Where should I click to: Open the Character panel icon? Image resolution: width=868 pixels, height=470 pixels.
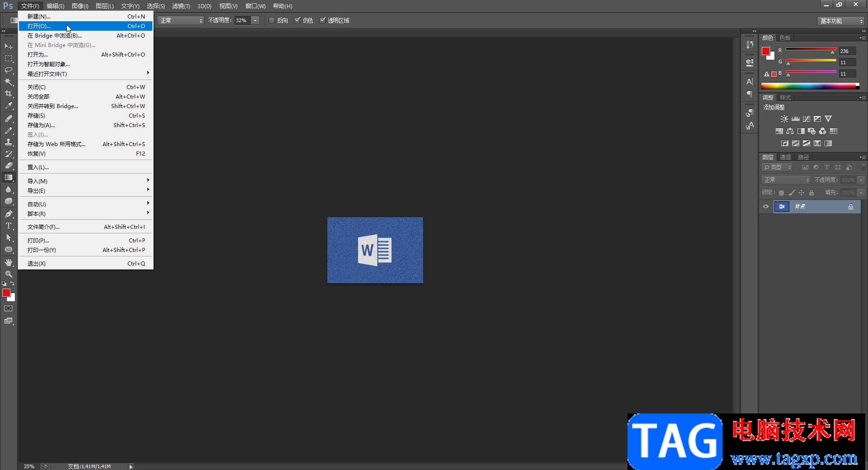coord(750,81)
